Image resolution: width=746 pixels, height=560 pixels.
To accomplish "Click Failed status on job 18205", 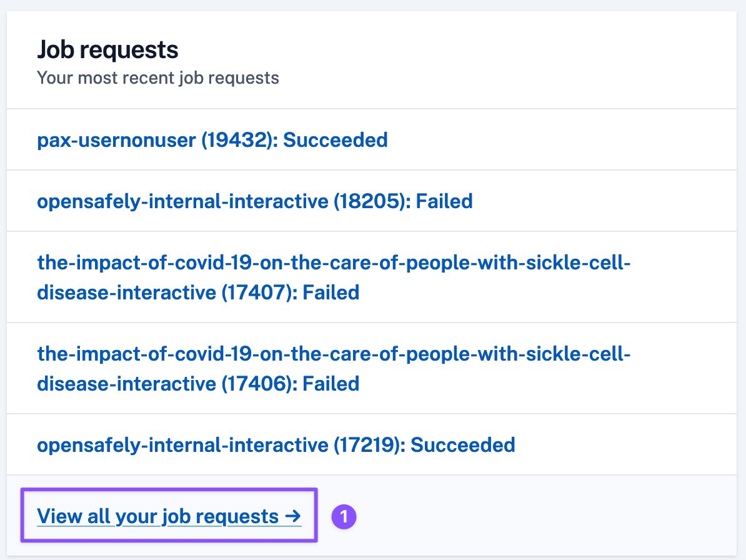I will tap(444, 201).
